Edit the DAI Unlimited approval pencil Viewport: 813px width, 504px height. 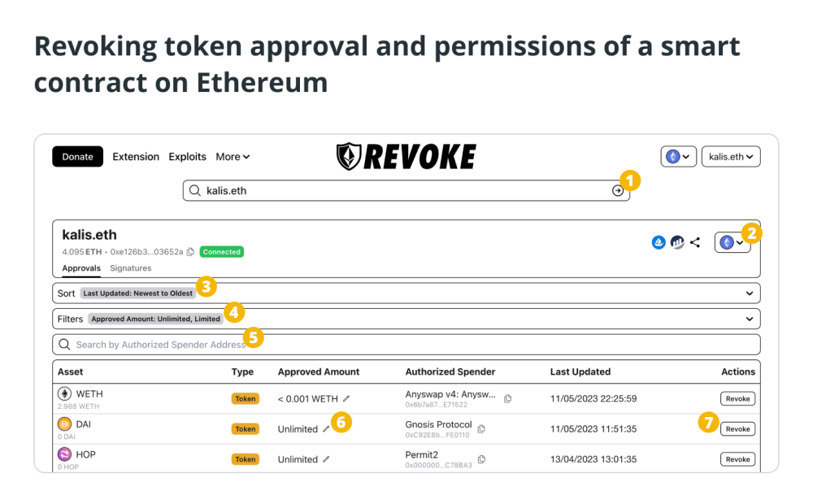click(326, 429)
